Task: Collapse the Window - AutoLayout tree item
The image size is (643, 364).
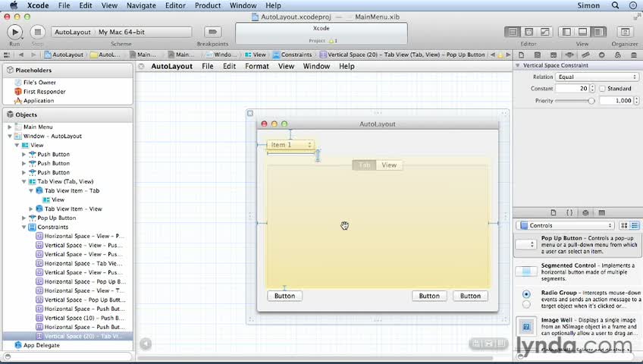Action: [9, 136]
